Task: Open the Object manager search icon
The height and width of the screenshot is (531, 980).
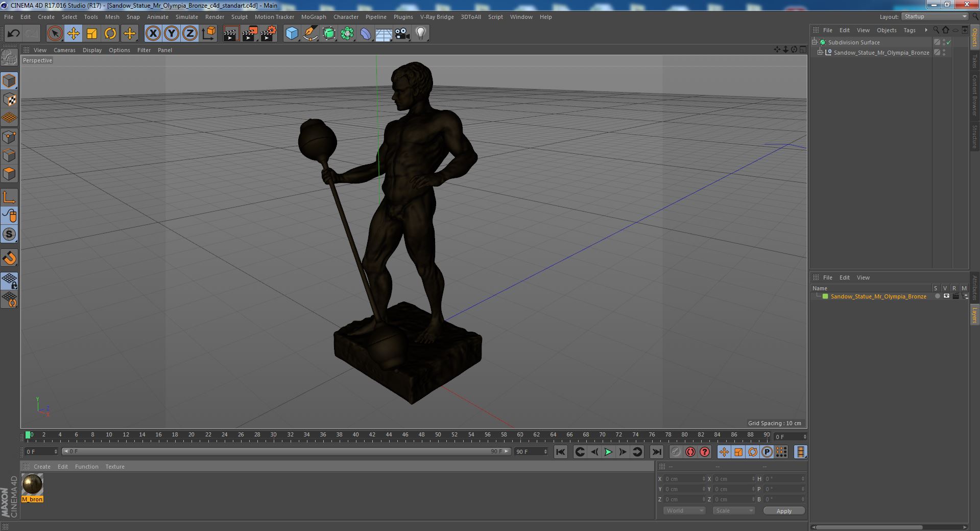Action: [x=936, y=30]
